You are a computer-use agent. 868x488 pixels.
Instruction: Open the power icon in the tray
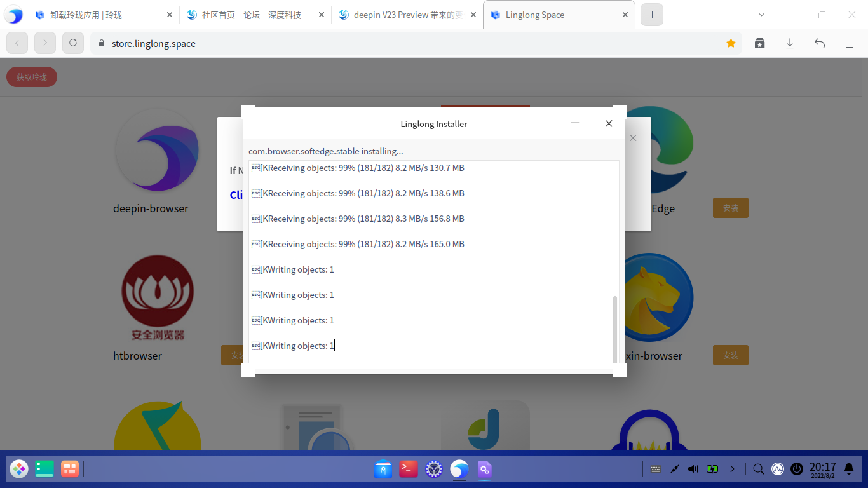(x=797, y=469)
